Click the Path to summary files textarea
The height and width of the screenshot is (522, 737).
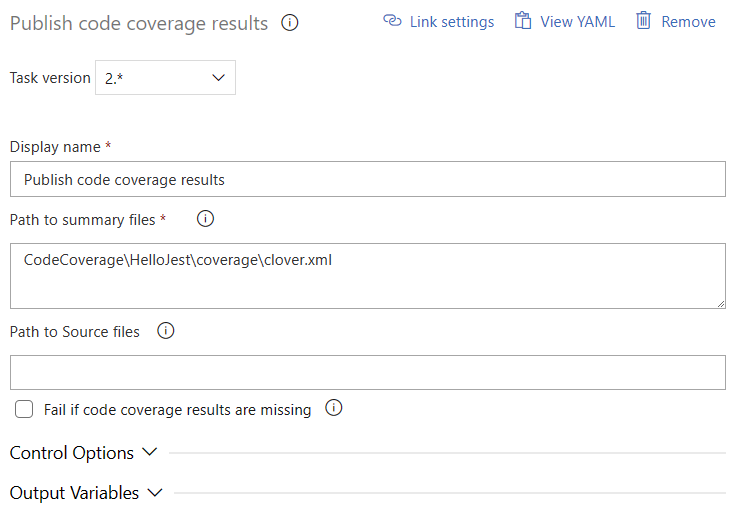point(367,276)
